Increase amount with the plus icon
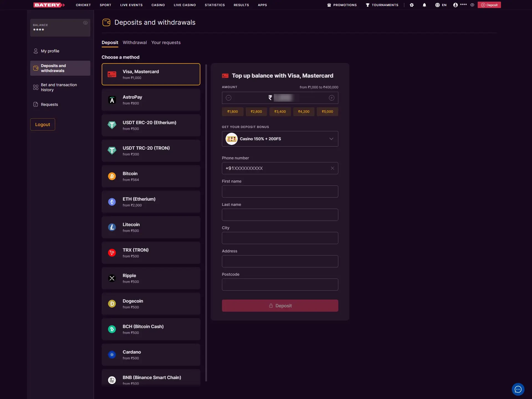Screen dimensions: 532x399 pos(331,98)
